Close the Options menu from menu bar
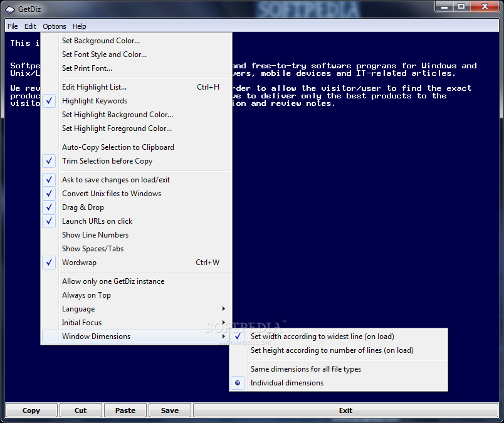The height and width of the screenshot is (423, 504). tap(55, 26)
